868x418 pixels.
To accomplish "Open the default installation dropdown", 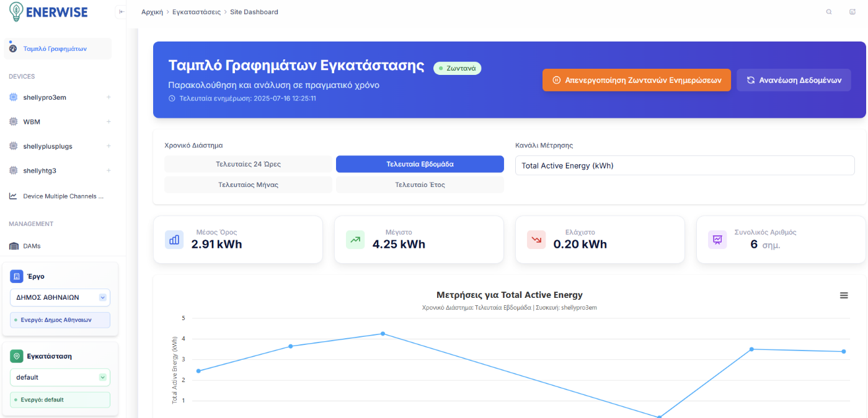I will pos(60,377).
